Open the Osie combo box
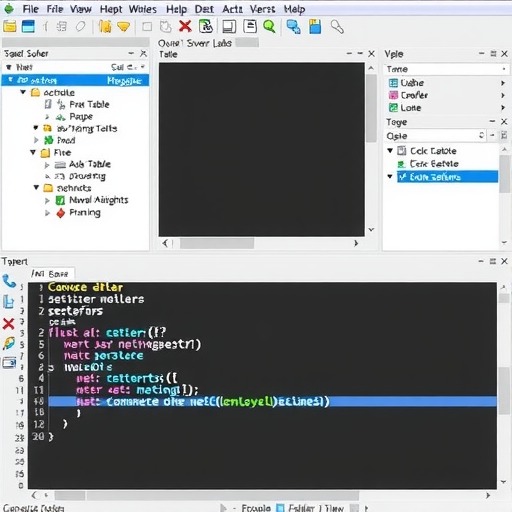Viewport: 512px width, 512px height. [436, 136]
